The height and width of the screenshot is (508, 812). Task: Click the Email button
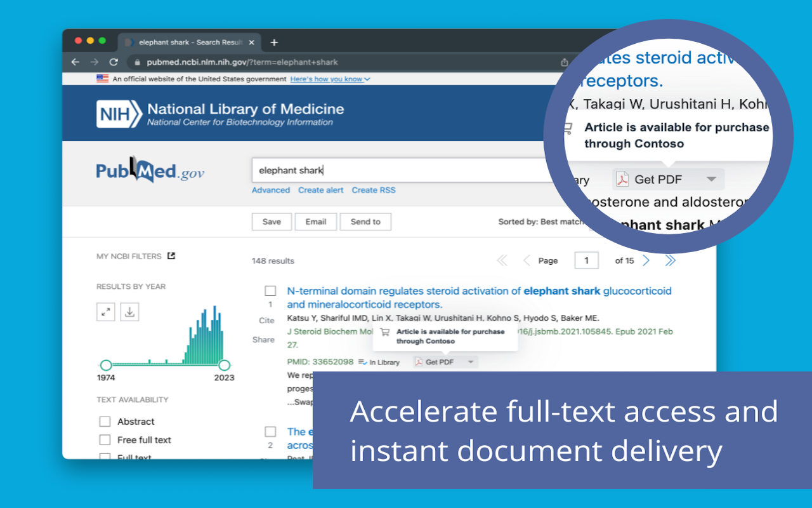click(x=316, y=222)
